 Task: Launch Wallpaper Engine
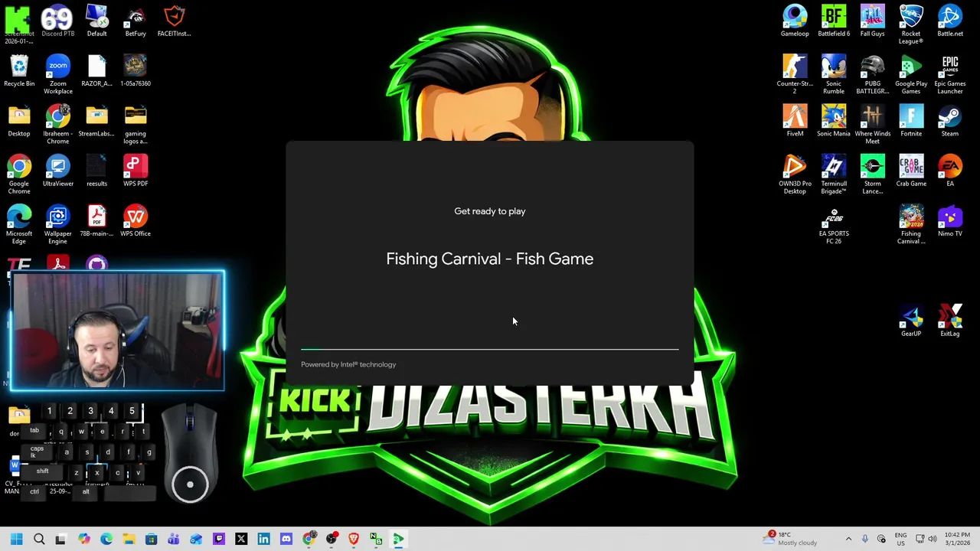click(57, 225)
